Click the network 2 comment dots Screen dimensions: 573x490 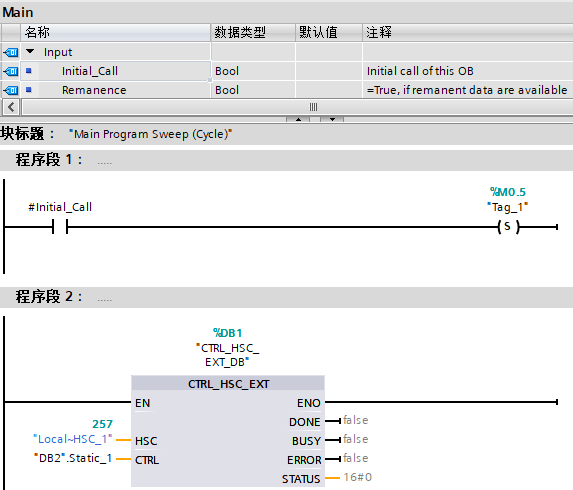click(105, 299)
